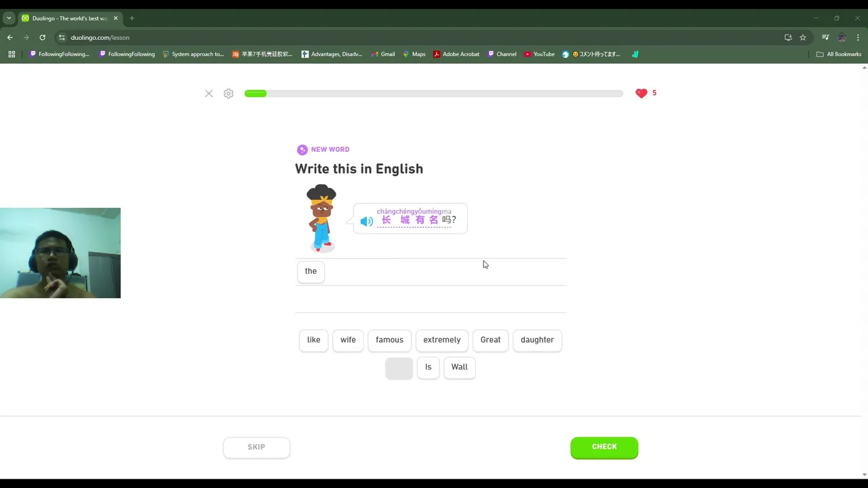868x488 pixels.
Task: Click the red heart lives icon
Action: click(x=641, y=94)
